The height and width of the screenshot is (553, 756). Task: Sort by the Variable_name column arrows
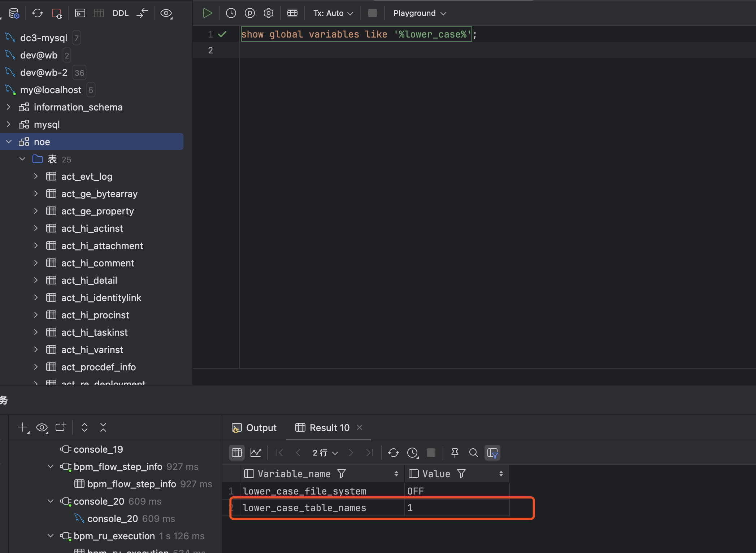[396, 474]
